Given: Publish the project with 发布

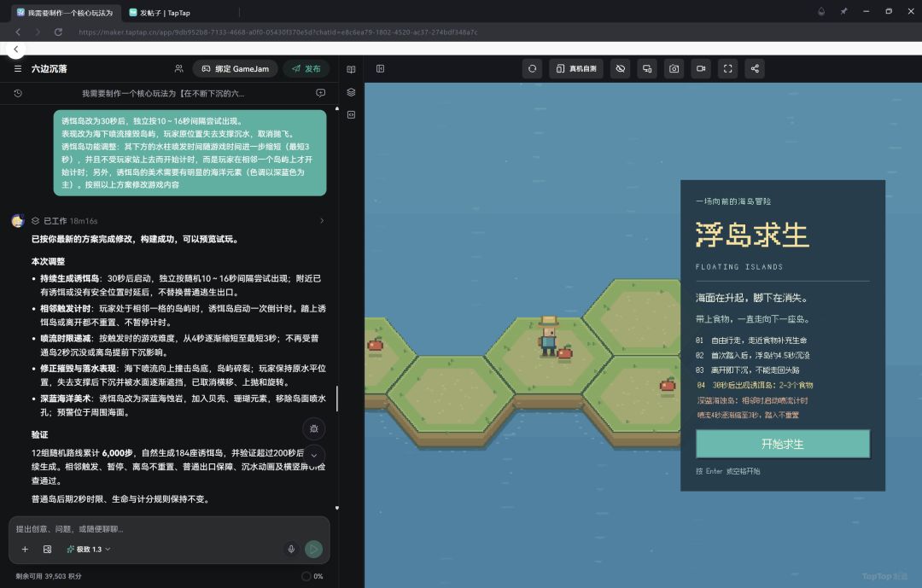Looking at the screenshot, I should coord(306,69).
